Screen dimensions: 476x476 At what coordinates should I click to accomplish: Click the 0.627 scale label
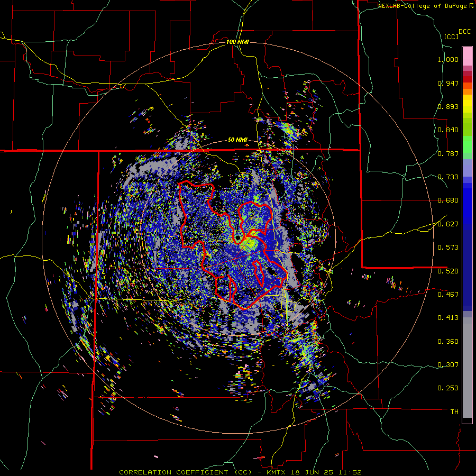click(448, 224)
